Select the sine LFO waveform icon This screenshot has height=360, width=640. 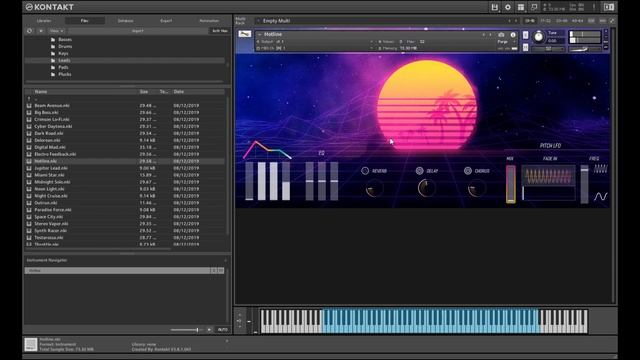pyautogui.click(x=600, y=197)
